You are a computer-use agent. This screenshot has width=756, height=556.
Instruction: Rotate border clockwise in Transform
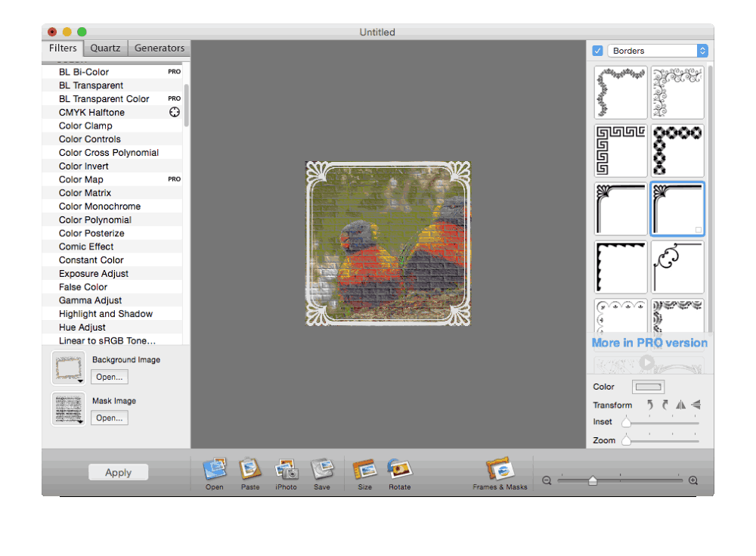[665, 405]
